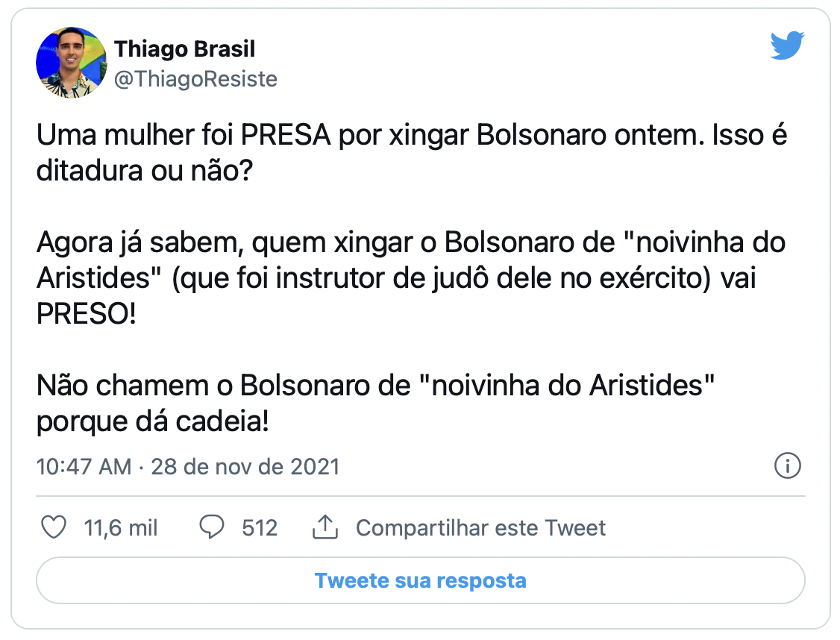The height and width of the screenshot is (640, 840).
Task: Click the line starting "Não chamem o Bolsonaro"
Action: [376, 386]
